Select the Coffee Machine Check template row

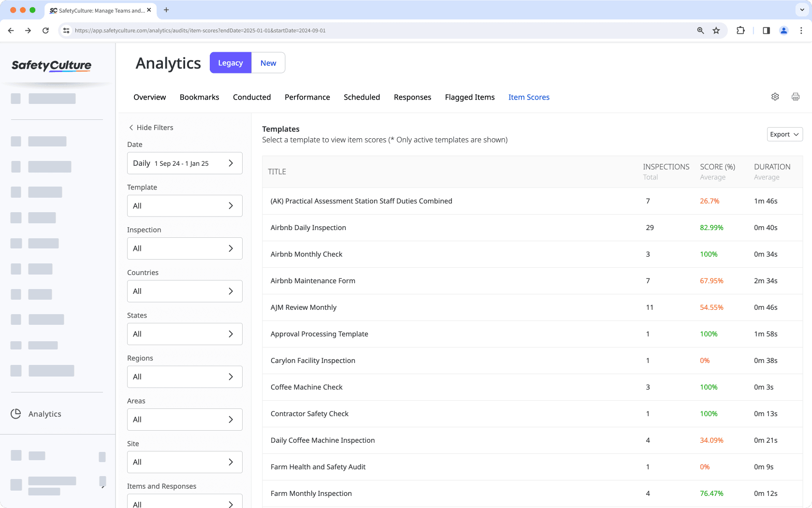(306, 387)
